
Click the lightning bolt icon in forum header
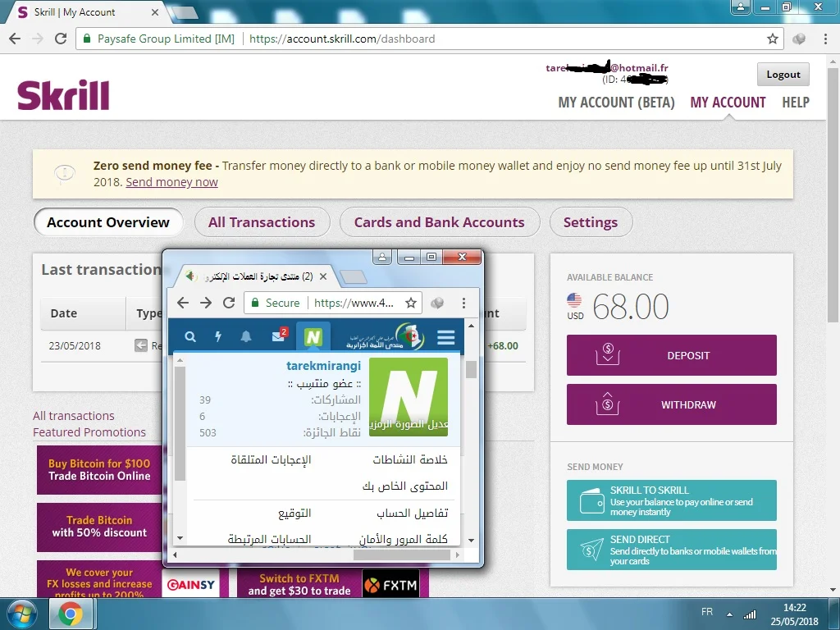(x=218, y=336)
